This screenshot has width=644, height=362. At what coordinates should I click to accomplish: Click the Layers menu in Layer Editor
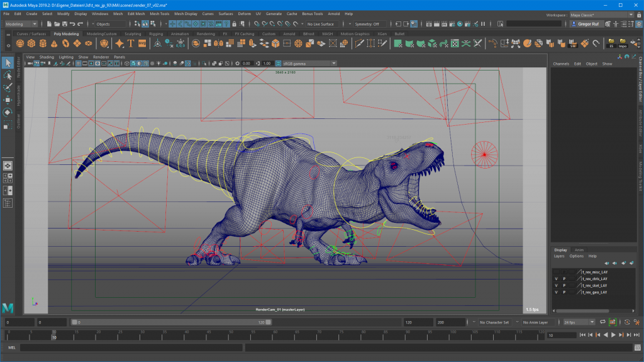tap(559, 256)
